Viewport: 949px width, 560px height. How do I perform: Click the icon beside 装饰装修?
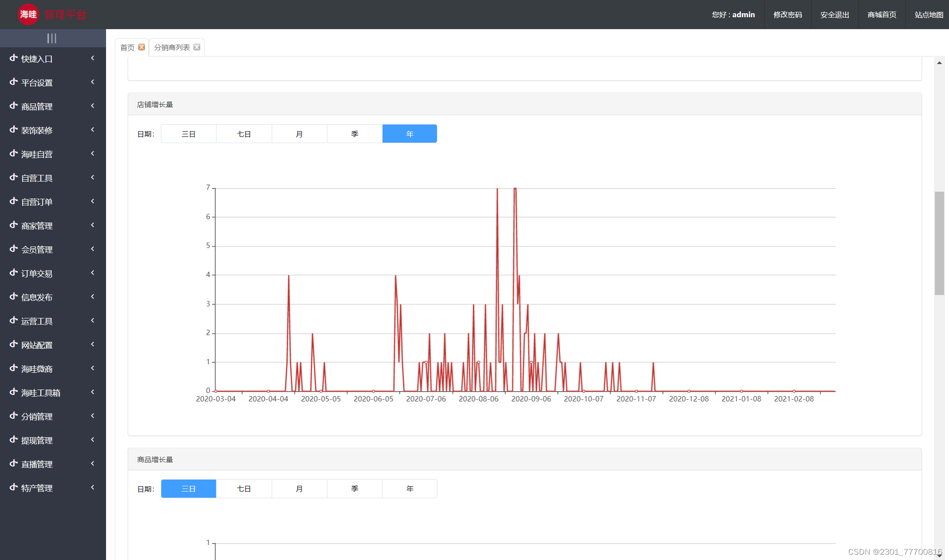click(x=14, y=129)
